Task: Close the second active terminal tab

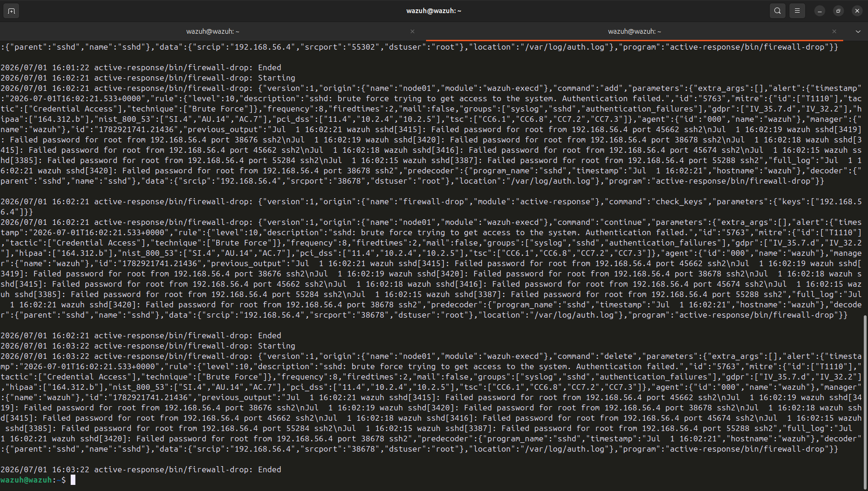Action: [x=834, y=31]
